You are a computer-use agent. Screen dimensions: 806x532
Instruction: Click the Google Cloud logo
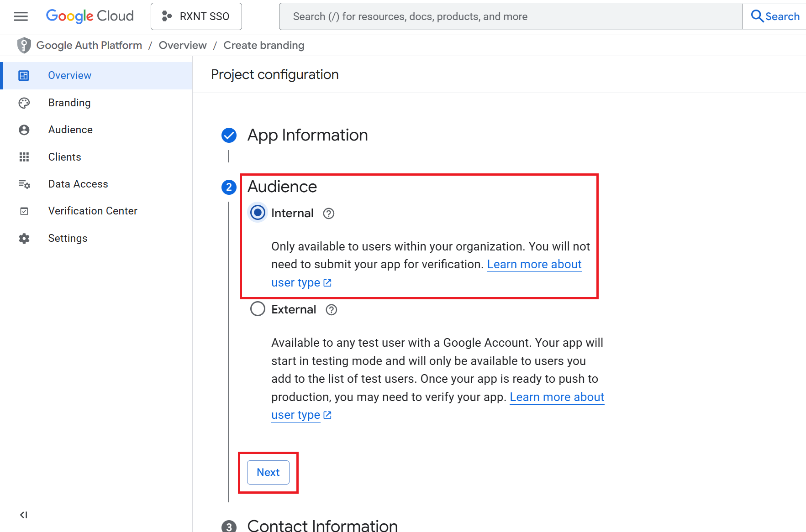[90, 16]
